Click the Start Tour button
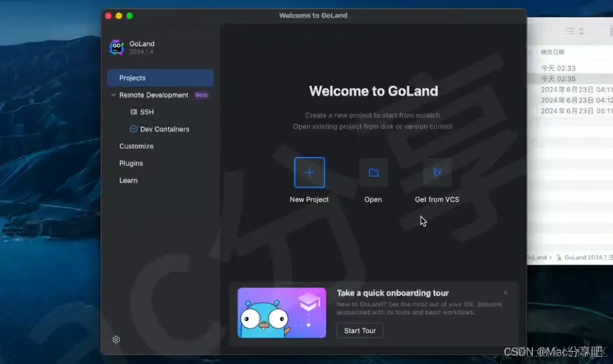Screen dimensions: 613x364 click(x=359, y=331)
